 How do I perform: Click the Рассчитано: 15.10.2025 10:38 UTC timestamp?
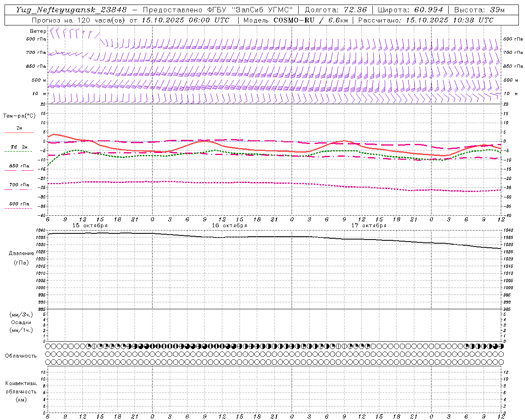pos(426,20)
